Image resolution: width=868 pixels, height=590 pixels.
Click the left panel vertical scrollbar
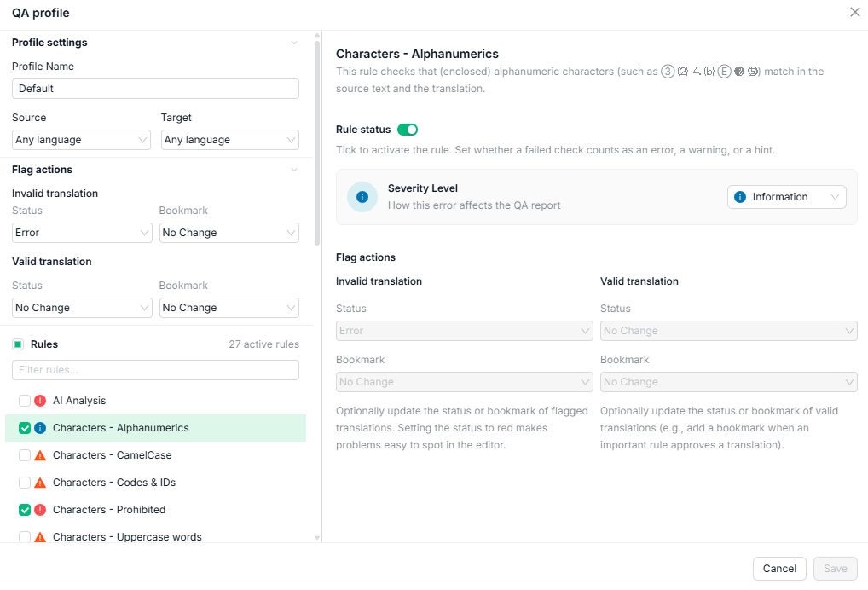317,142
